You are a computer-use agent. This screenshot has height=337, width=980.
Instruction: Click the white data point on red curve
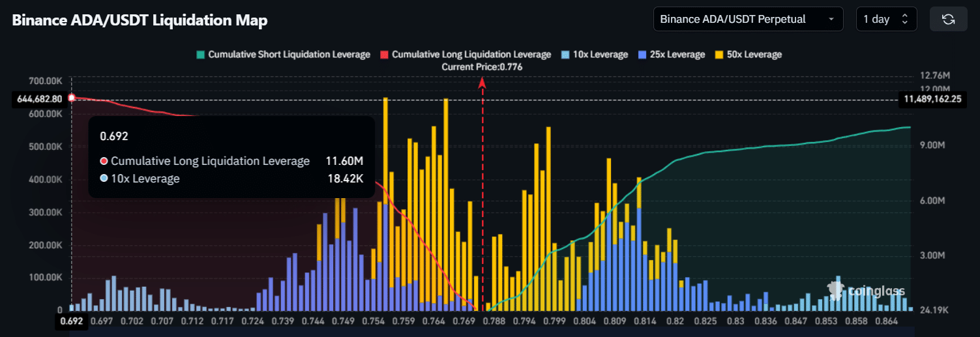pos(72,98)
